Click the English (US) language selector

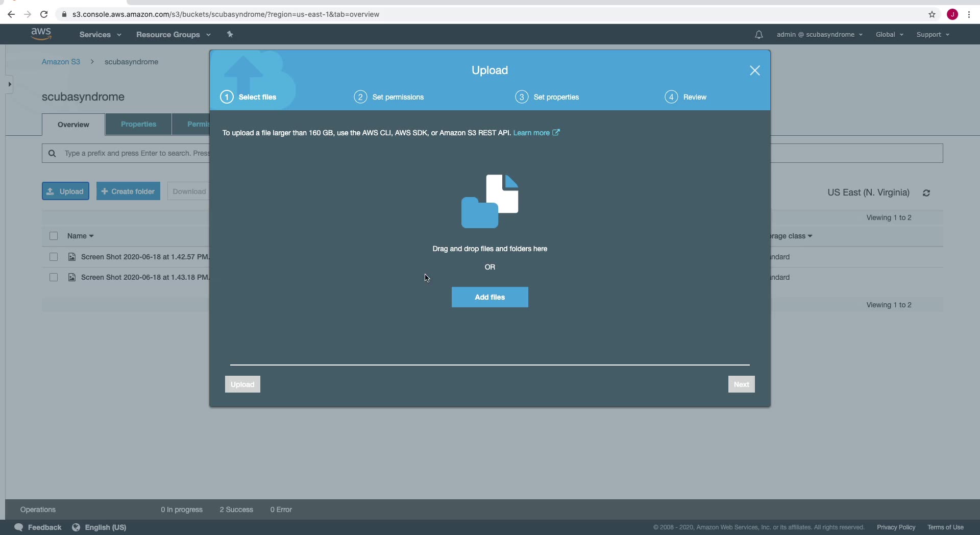click(x=105, y=527)
